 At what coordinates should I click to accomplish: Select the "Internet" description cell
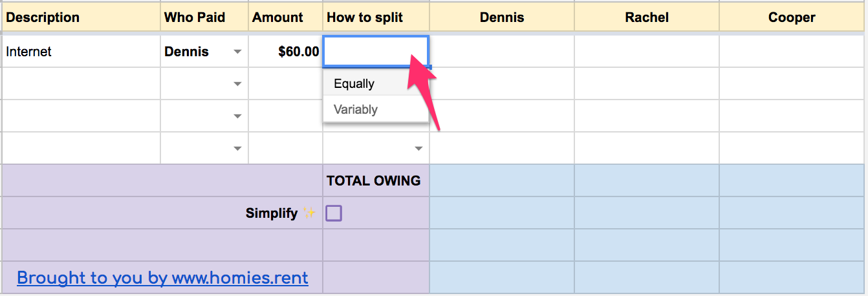pyautogui.click(x=81, y=52)
